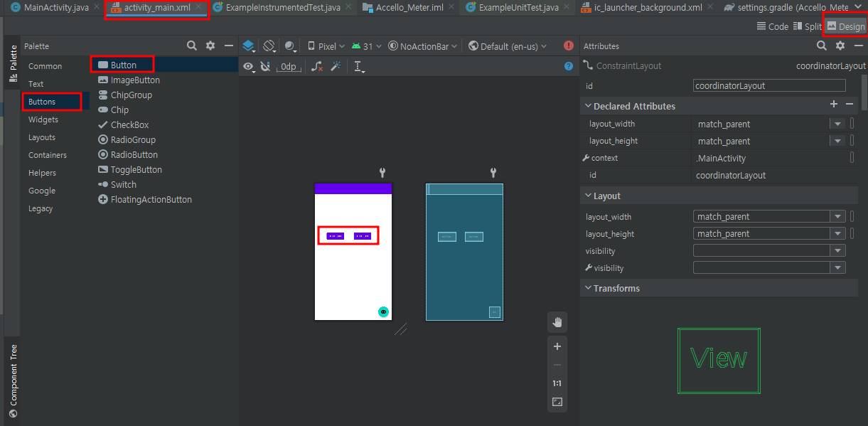
Task: Select the Google palette category
Action: point(42,191)
